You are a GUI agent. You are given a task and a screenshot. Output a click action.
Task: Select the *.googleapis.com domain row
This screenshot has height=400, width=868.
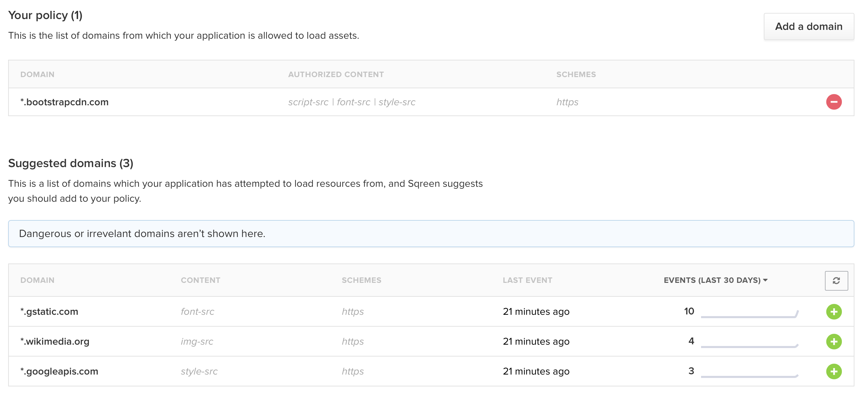pyautogui.click(x=59, y=371)
